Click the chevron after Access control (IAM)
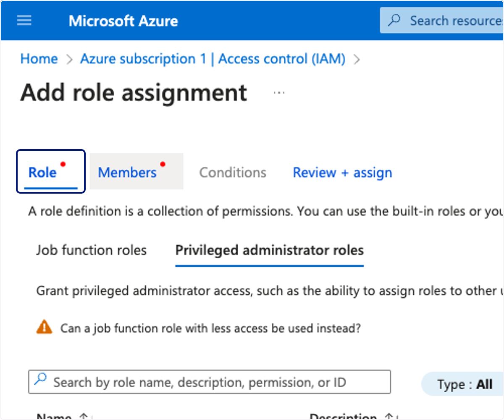504x420 pixels. tap(357, 60)
